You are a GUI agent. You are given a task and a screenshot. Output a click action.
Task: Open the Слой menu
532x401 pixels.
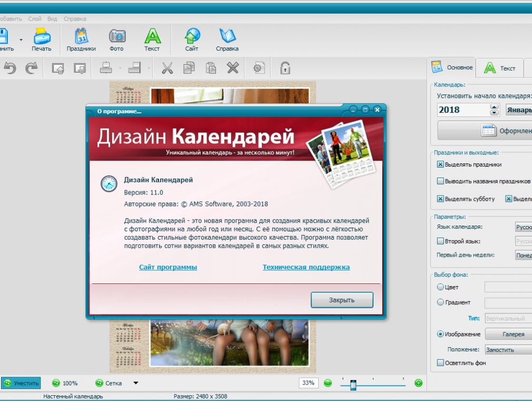tap(35, 19)
